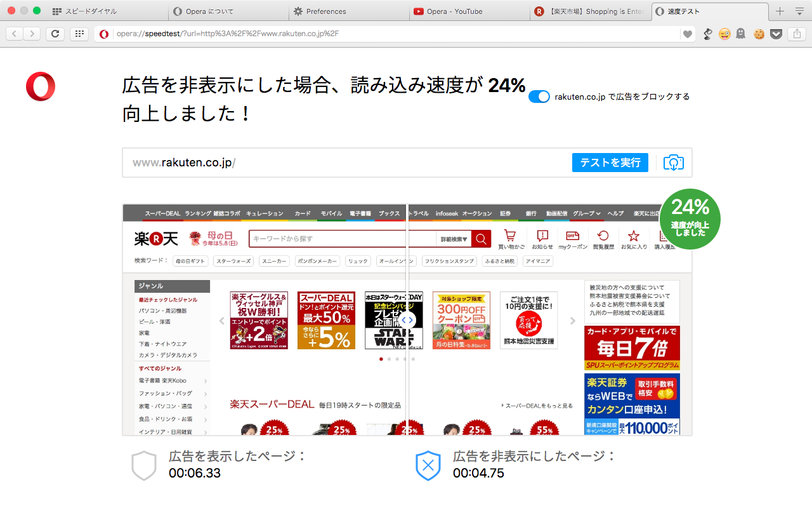Capture a snapshot with the camera icon
The height and width of the screenshot is (508, 812).
pos(673,163)
